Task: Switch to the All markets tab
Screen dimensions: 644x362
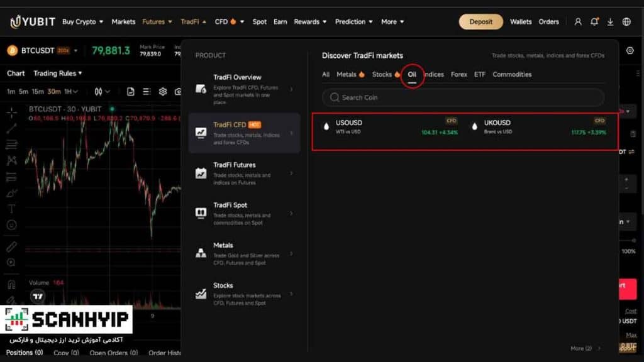Action: pyautogui.click(x=326, y=74)
